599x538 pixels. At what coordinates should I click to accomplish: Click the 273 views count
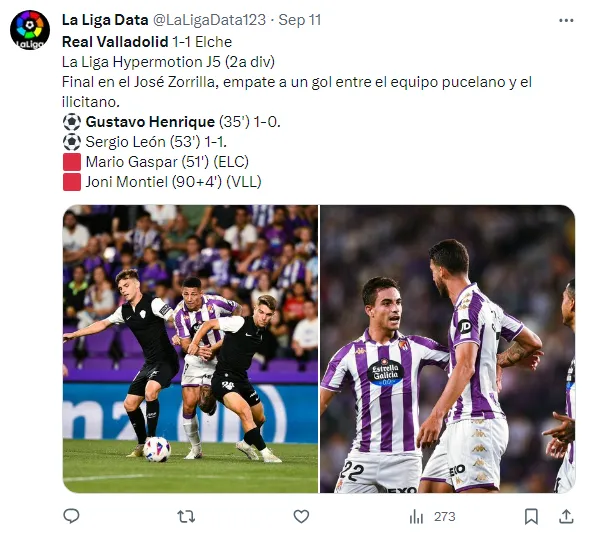pos(445,517)
